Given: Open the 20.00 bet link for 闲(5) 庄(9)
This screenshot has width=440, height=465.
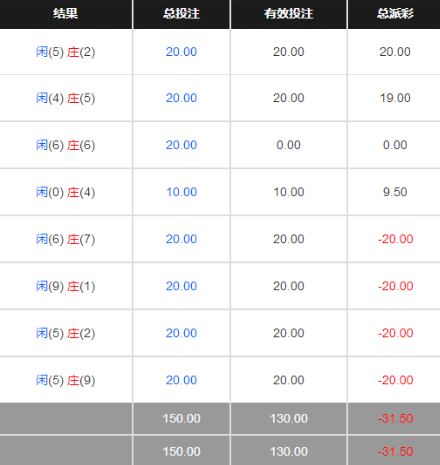Looking at the screenshot, I should (x=181, y=380).
